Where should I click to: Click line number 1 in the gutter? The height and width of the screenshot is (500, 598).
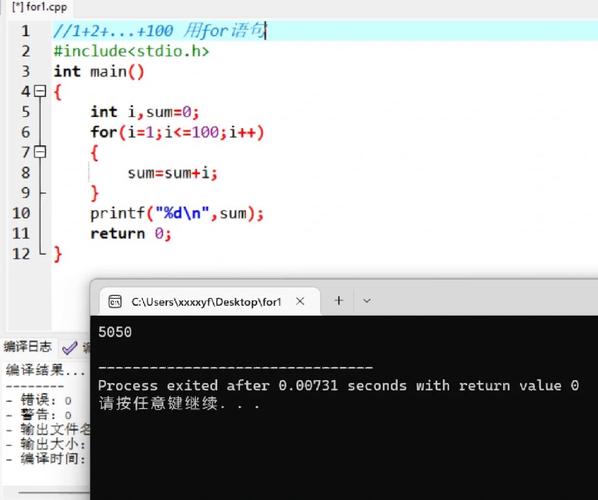[25, 31]
